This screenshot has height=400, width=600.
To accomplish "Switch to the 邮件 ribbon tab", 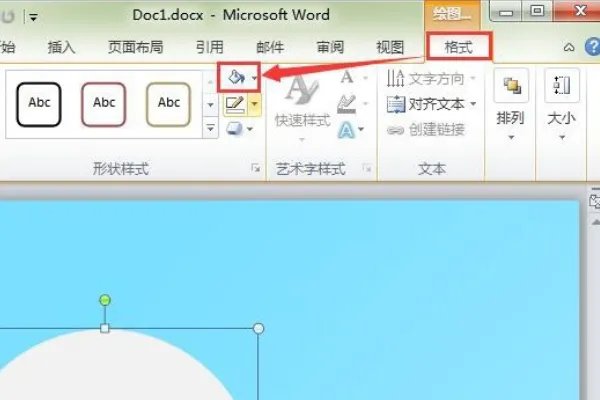I will [x=270, y=47].
